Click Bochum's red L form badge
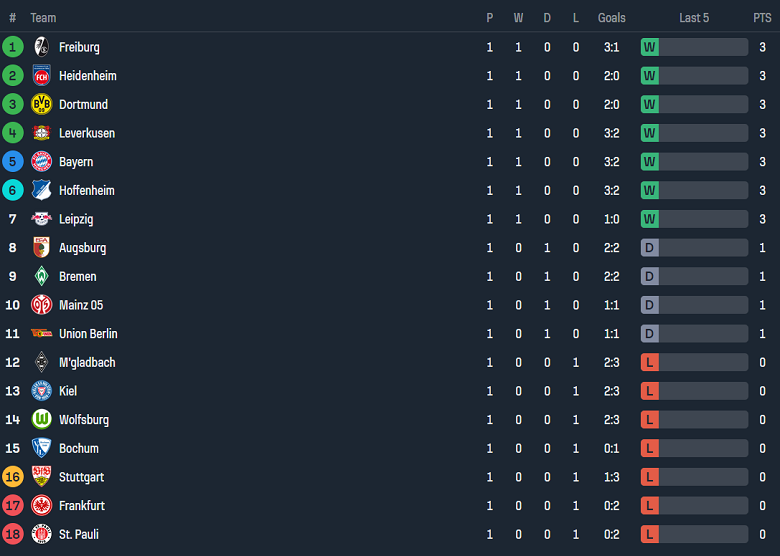This screenshot has height=556, width=780. (649, 449)
